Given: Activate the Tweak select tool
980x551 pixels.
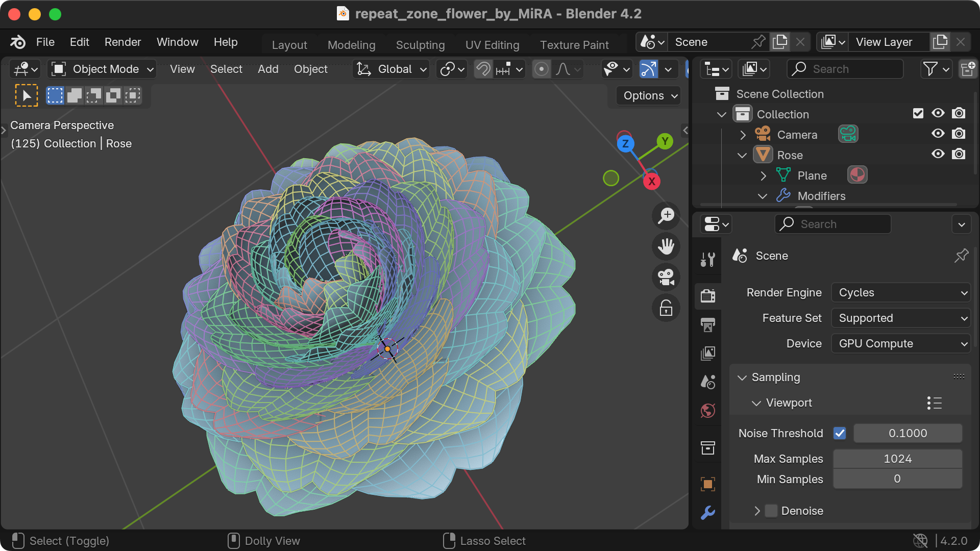Looking at the screenshot, I should (x=26, y=95).
